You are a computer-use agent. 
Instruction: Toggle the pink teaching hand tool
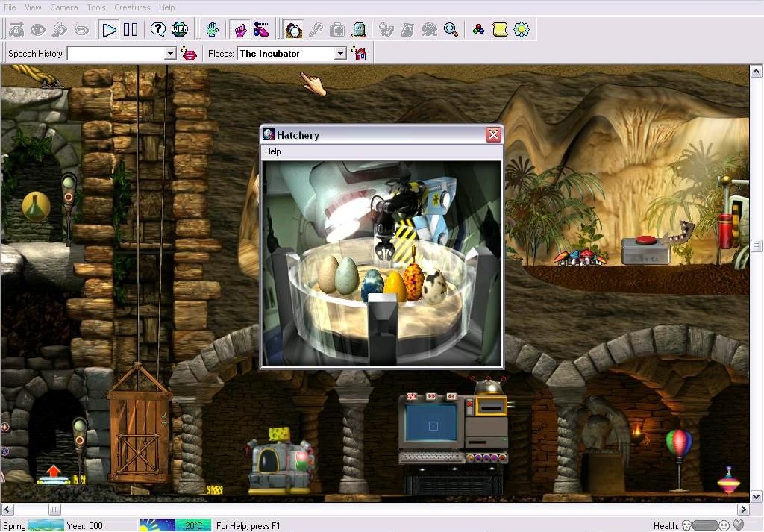240,30
